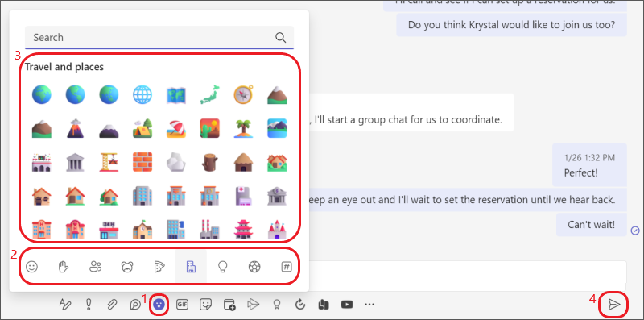
Task: Choose the map of Japan emoji
Action: [210, 95]
